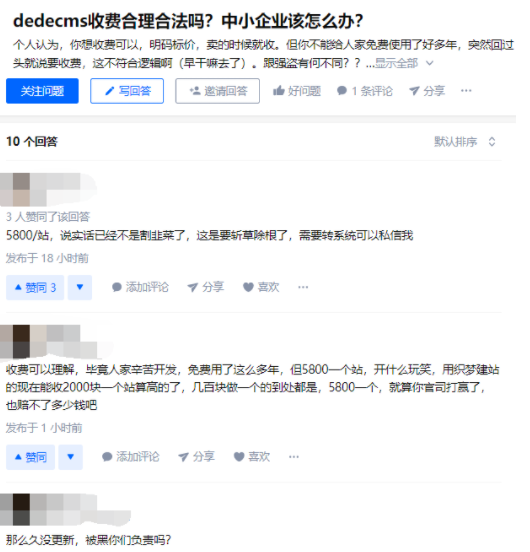Downvote the first answer with down triangle

[80, 288]
